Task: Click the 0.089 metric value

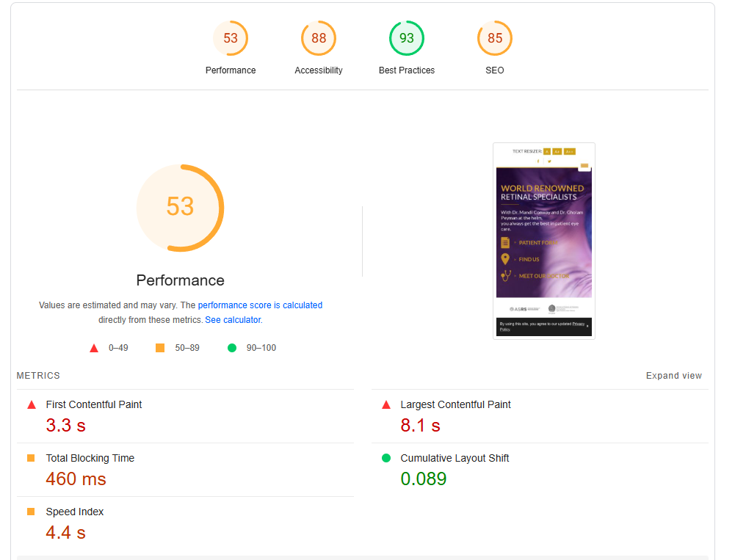Action: pos(423,479)
